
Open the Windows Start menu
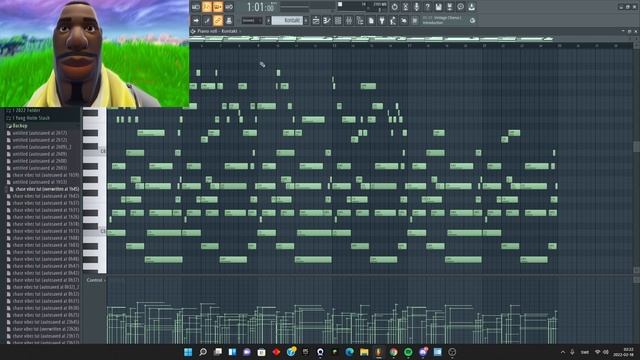tap(188, 352)
